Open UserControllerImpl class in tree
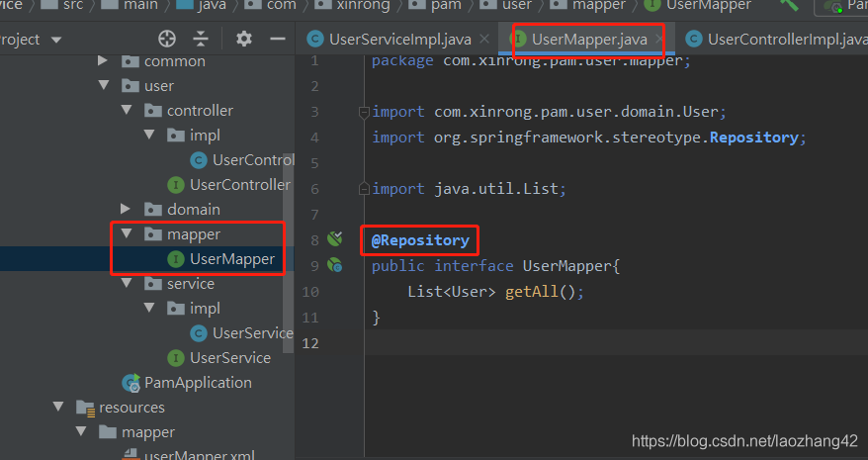The height and width of the screenshot is (460, 868). click(x=253, y=160)
